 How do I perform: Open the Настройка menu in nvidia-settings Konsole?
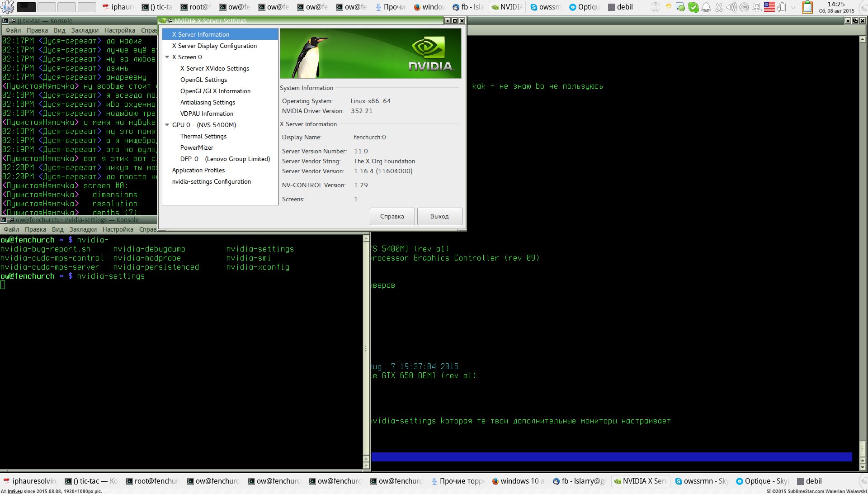pyautogui.click(x=118, y=229)
